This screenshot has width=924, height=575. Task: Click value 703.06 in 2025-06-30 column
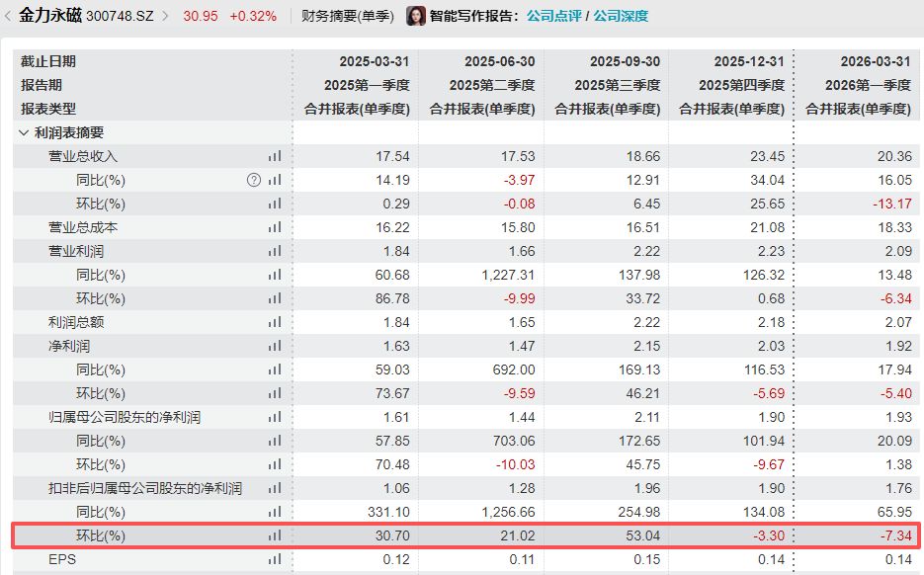[x=514, y=441]
